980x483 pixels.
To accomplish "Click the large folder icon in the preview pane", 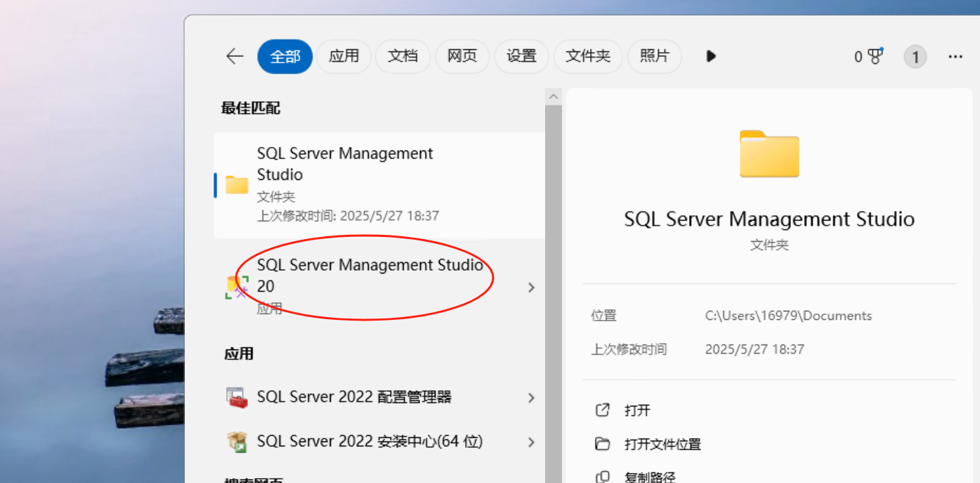I will click(769, 153).
